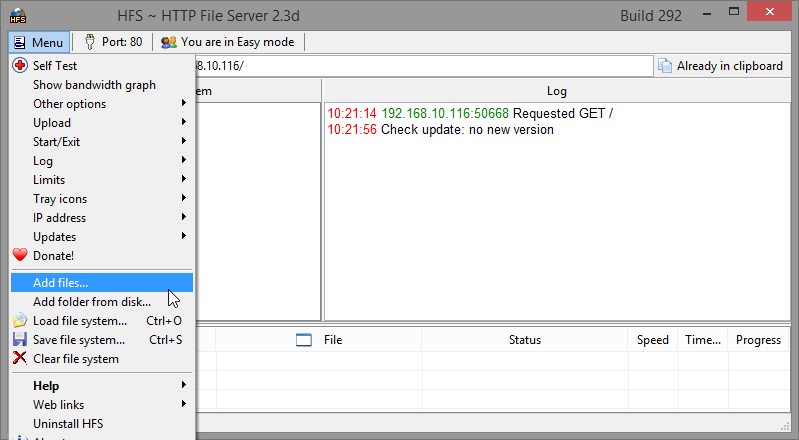Choose Clear file system entry
Viewport: 799px width, 440px height.
click(x=102, y=359)
